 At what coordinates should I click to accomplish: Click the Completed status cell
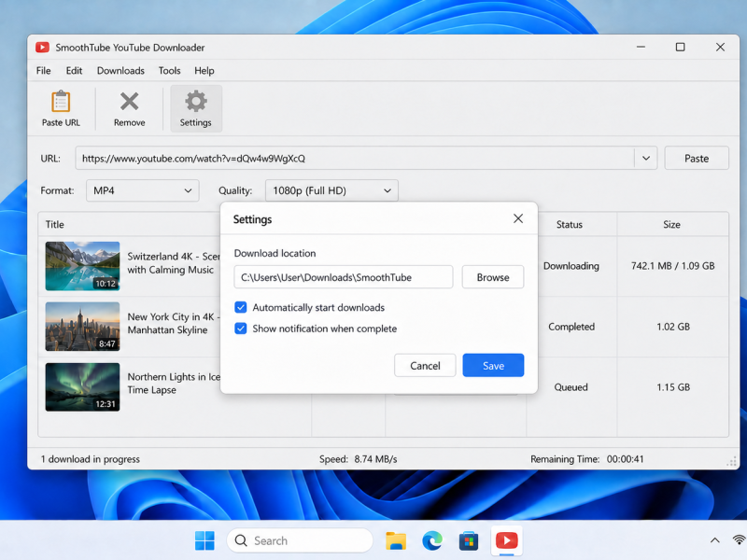571,327
